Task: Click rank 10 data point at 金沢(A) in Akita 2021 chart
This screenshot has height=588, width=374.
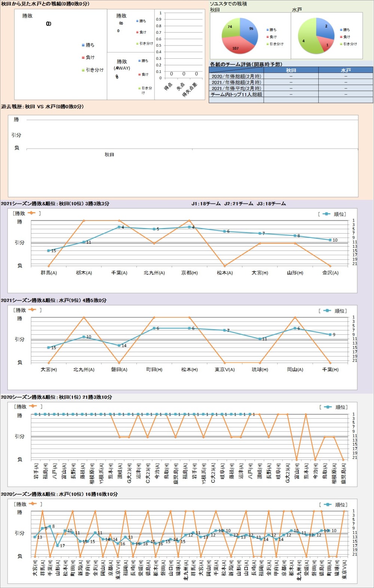Action: (x=330, y=240)
